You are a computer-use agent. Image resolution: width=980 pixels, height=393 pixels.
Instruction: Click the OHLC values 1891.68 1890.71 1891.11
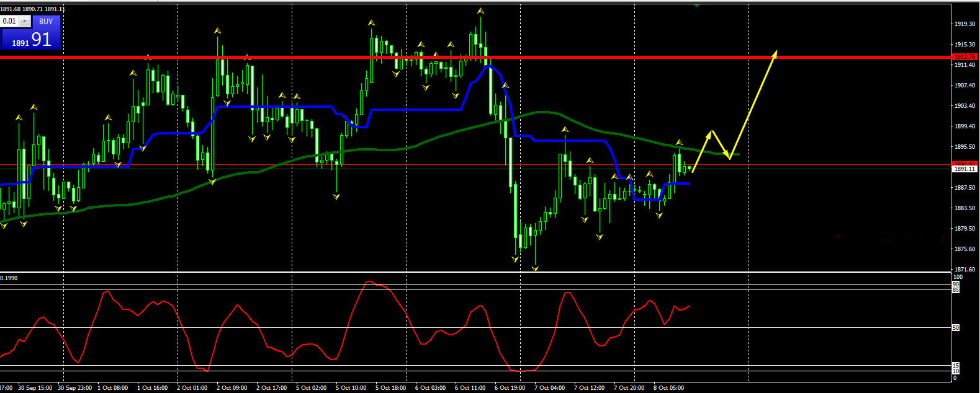[33, 9]
